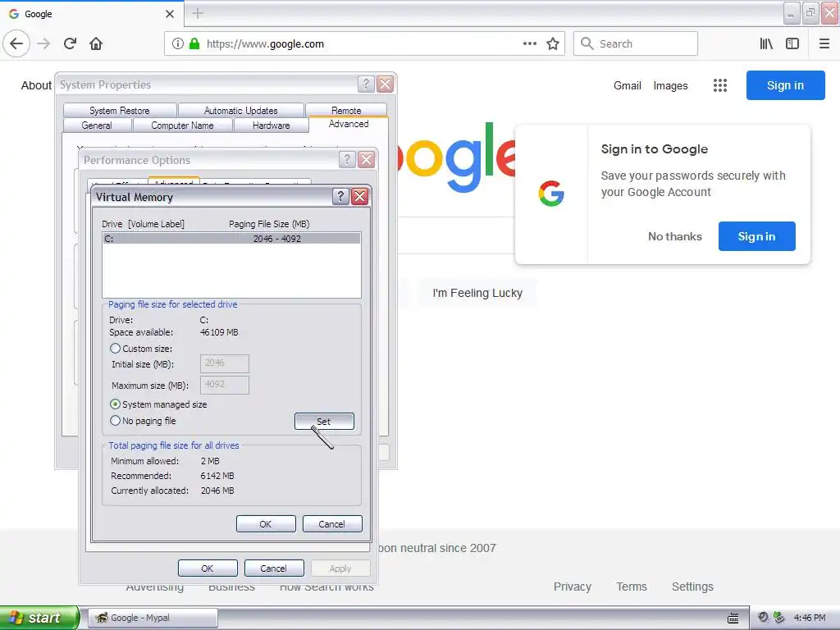This screenshot has height=630, width=840.
Task: Go back with browser back arrow
Action: point(16,43)
